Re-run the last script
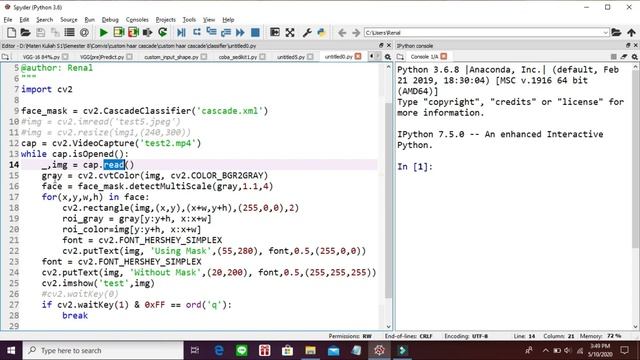Screen dimensions: 640x360 162,32
